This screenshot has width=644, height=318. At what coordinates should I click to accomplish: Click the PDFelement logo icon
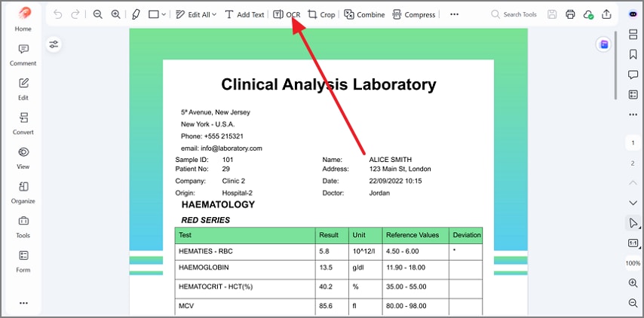(23, 13)
